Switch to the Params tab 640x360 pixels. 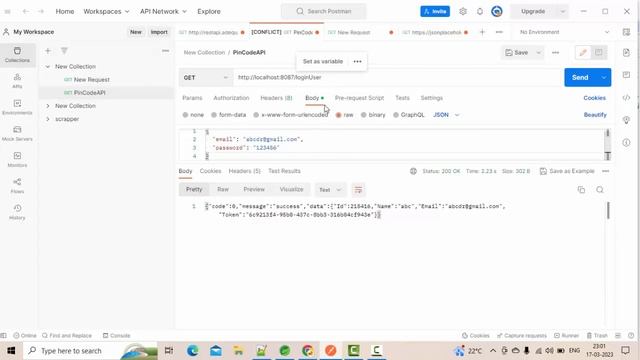(x=192, y=98)
